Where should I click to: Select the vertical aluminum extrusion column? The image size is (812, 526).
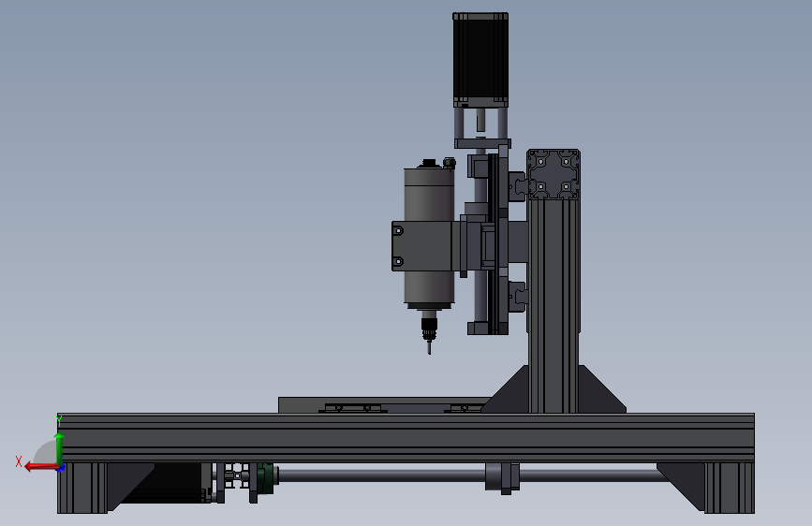[x=554, y=305]
